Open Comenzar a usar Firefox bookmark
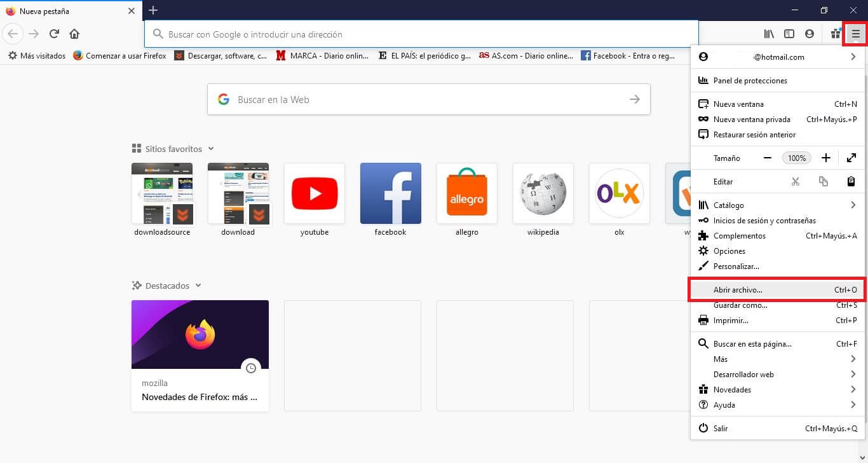The image size is (868, 463). [119, 56]
